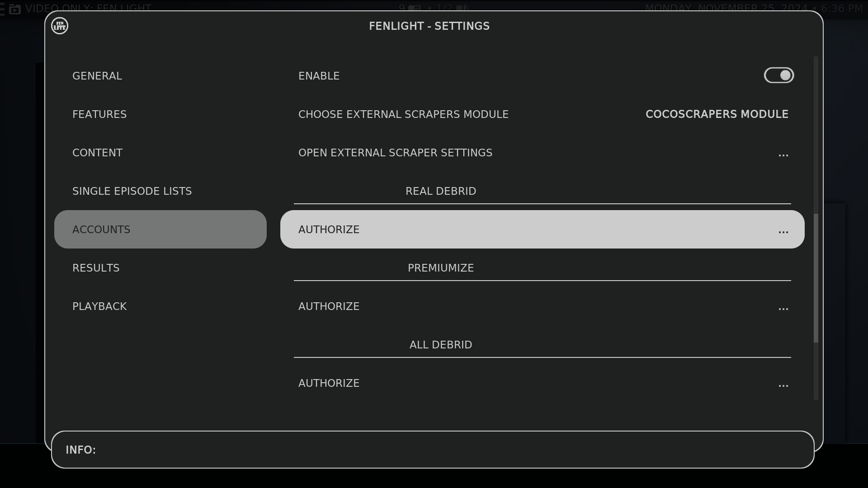Go to Single Episode Lists settings
Screen dimensions: 868x488
(x=160, y=191)
